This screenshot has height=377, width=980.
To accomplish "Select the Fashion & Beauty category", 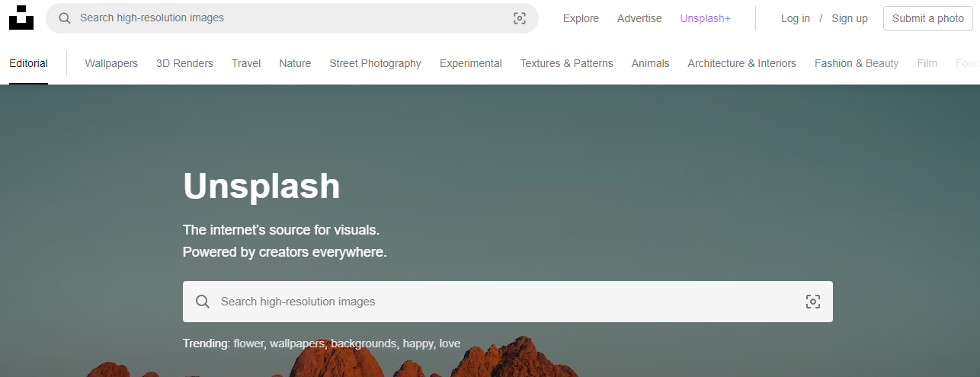I will (857, 63).
